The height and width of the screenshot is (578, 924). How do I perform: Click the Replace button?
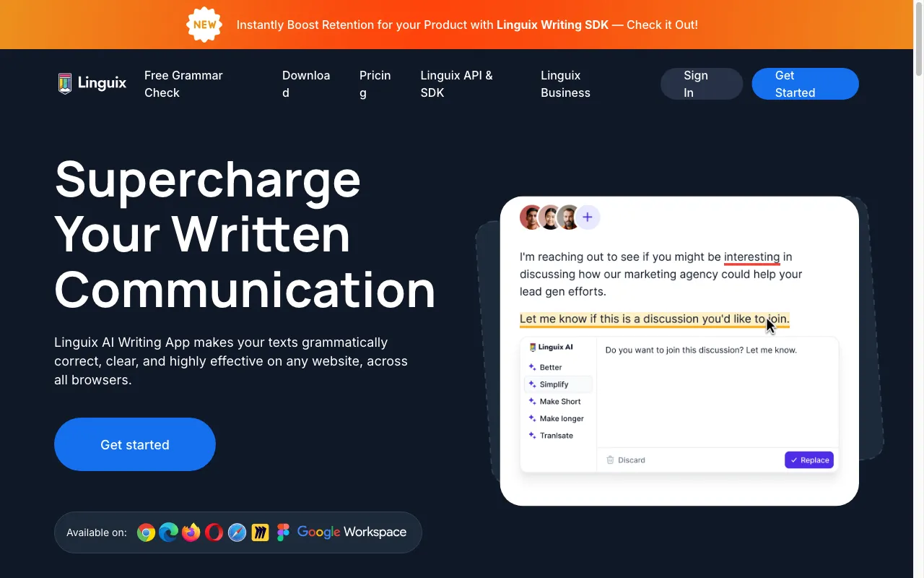[809, 460]
